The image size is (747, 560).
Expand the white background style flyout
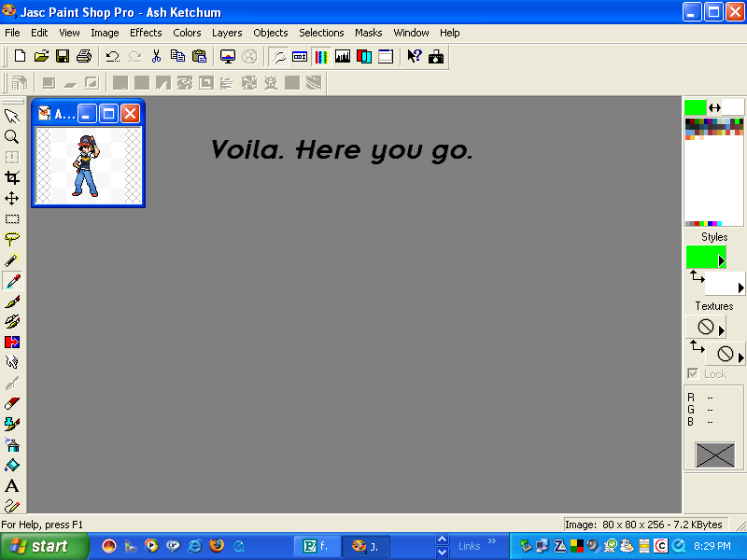click(740, 287)
